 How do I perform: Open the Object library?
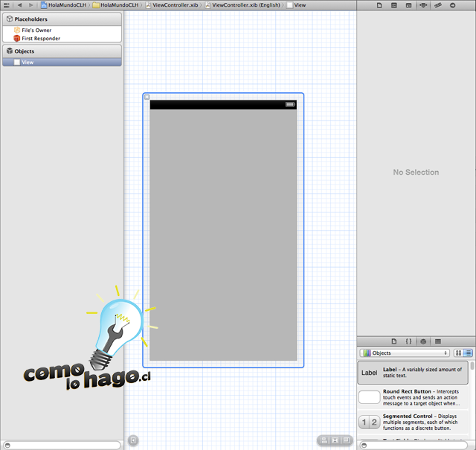click(423, 341)
